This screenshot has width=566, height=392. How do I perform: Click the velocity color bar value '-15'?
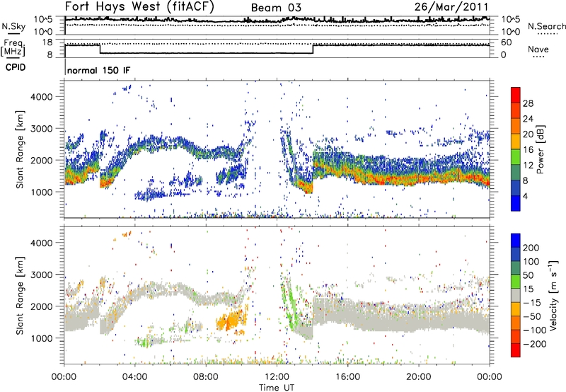click(532, 303)
